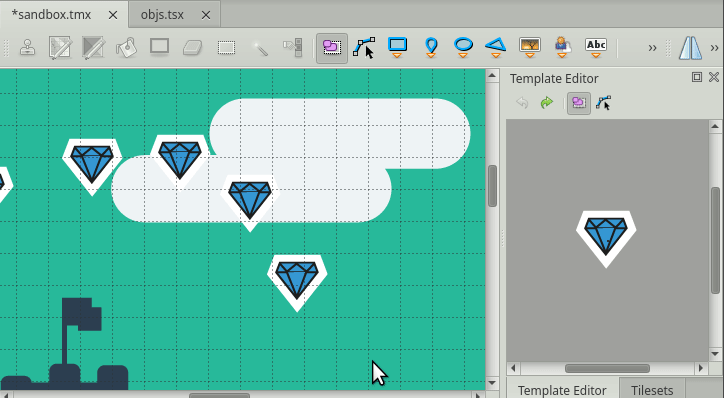Click the map vertical scrollbar handle
This screenshot has width=724, height=398.
point(492,186)
